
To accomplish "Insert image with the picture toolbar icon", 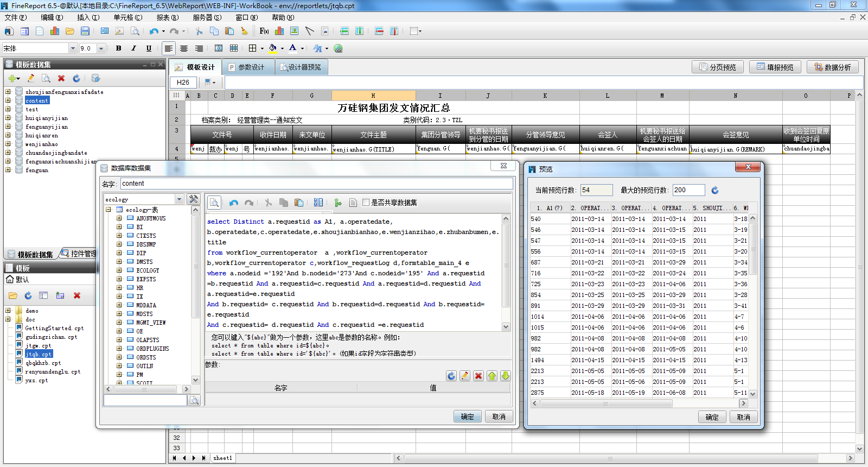I will pos(294,31).
